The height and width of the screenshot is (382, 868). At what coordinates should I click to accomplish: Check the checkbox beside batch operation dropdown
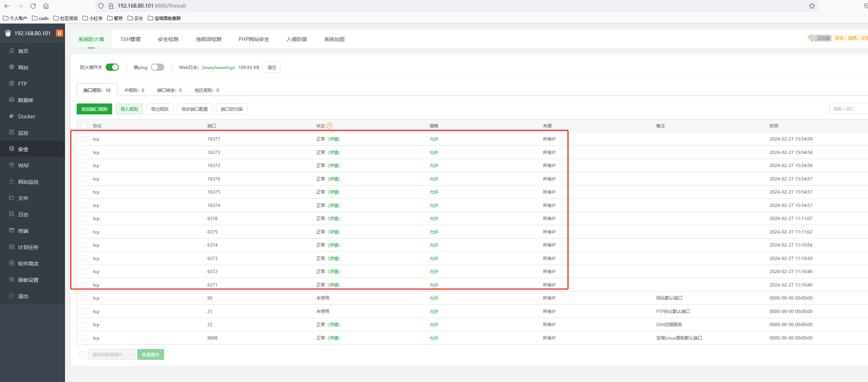(82, 354)
